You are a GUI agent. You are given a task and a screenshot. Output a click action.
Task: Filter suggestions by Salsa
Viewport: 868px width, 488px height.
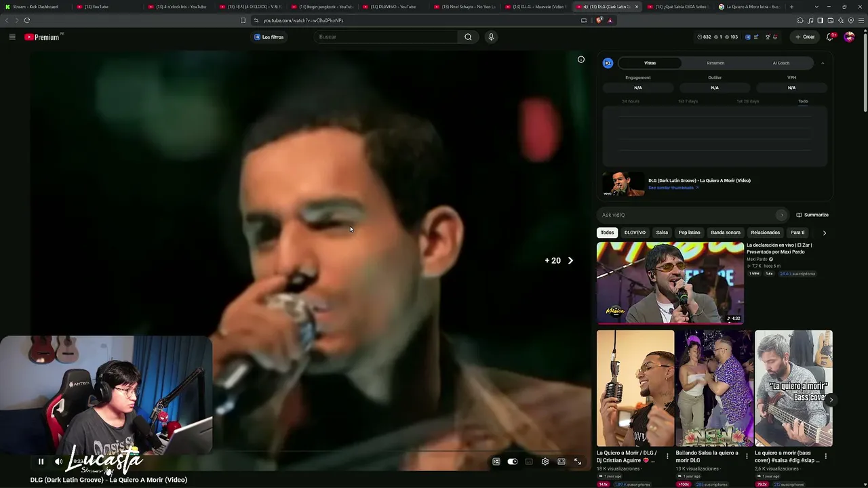(x=662, y=232)
